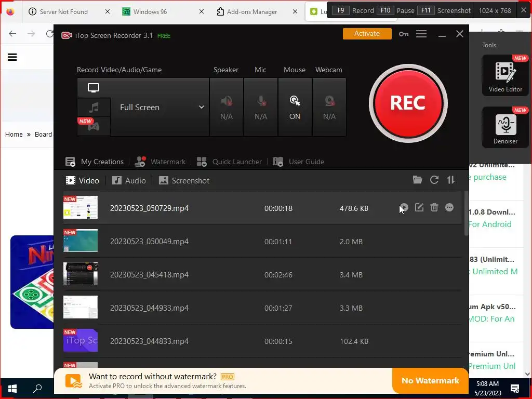Open Windows taskbar search

click(37, 388)
